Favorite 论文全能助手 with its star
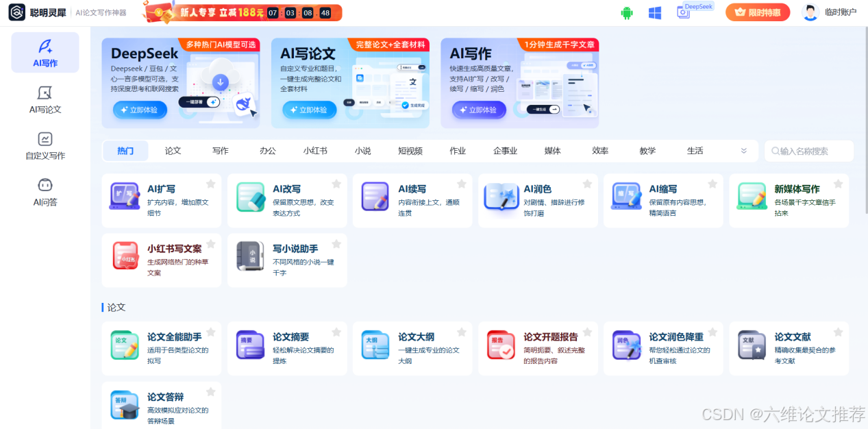Image resolution: width=868 pixels, height=429 pixels. [211, 332]
